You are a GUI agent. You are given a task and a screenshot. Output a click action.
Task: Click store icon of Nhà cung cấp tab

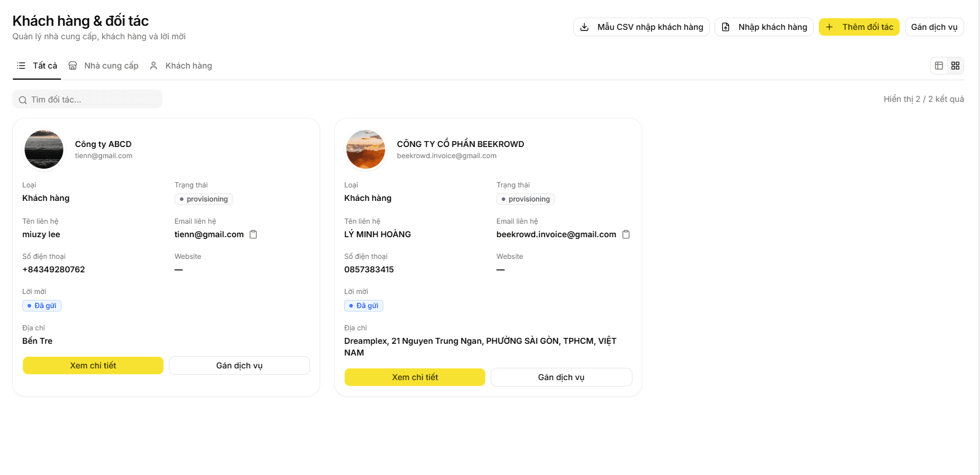[x=73, y=66]
